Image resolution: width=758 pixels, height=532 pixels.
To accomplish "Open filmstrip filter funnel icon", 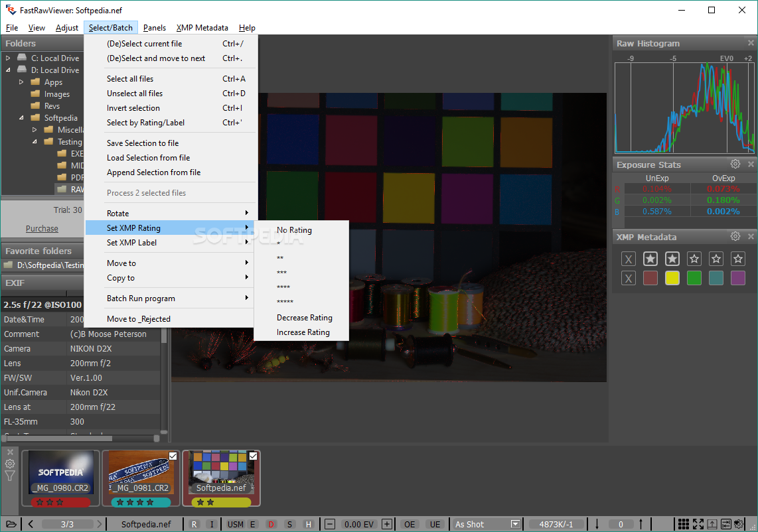I will coord(10,476).
